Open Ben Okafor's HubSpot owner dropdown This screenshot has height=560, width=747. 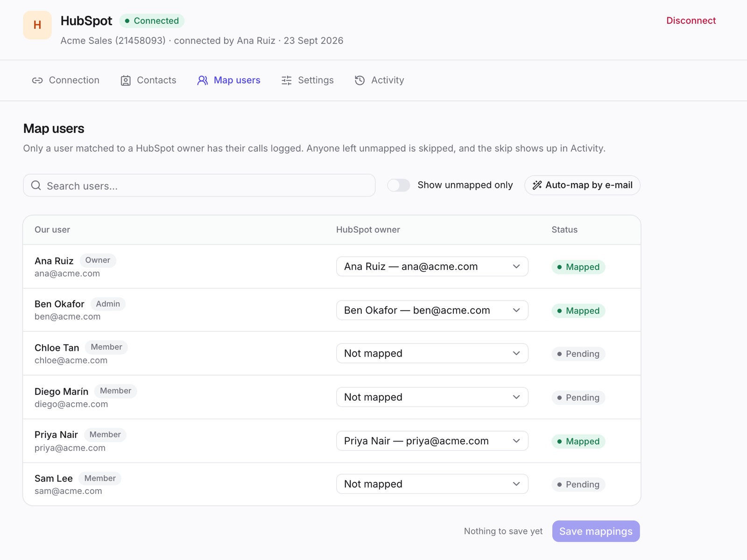[x=432, y=310]
